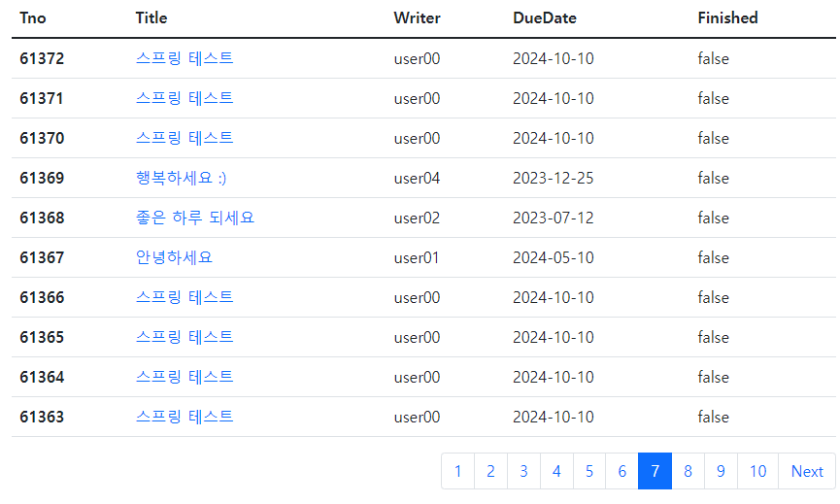Go to pagination page 2
The image size is (840, 504).
click(490, 471)
